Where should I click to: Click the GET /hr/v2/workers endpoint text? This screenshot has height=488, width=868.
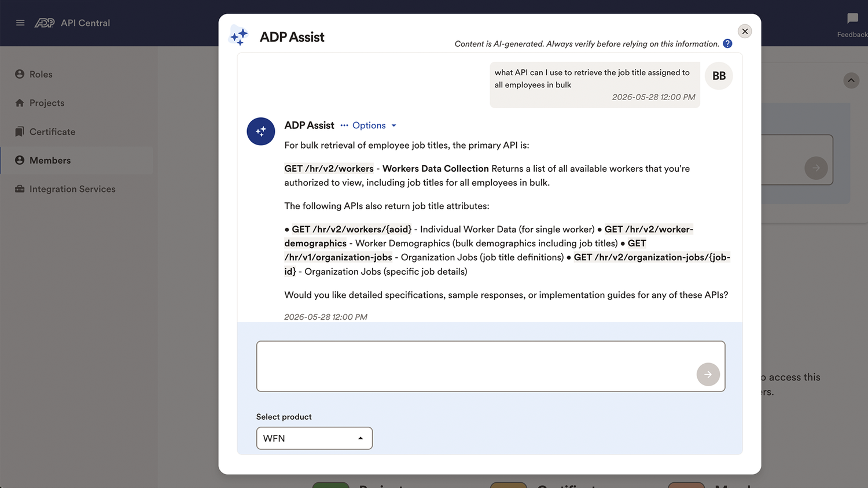329,168
